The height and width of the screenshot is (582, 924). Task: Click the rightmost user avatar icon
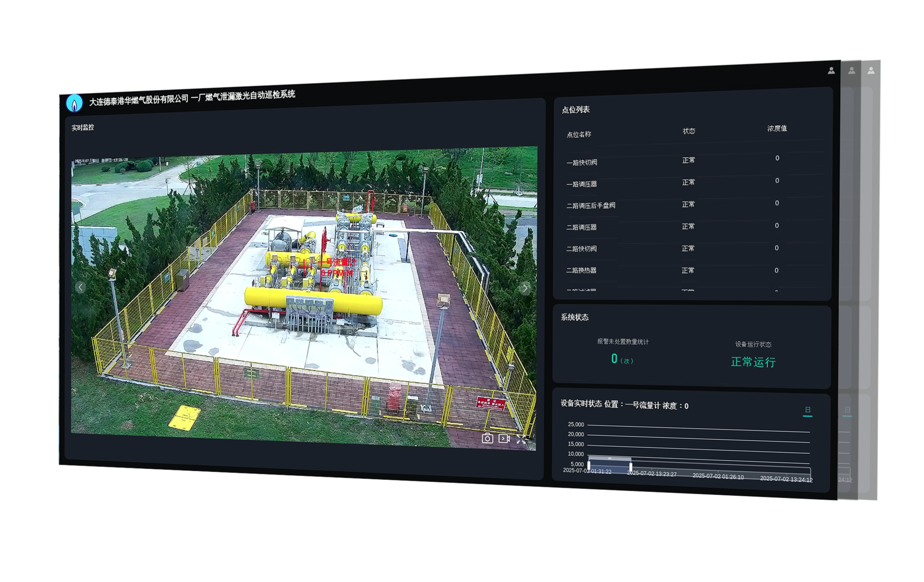click(x=871, y=71)
